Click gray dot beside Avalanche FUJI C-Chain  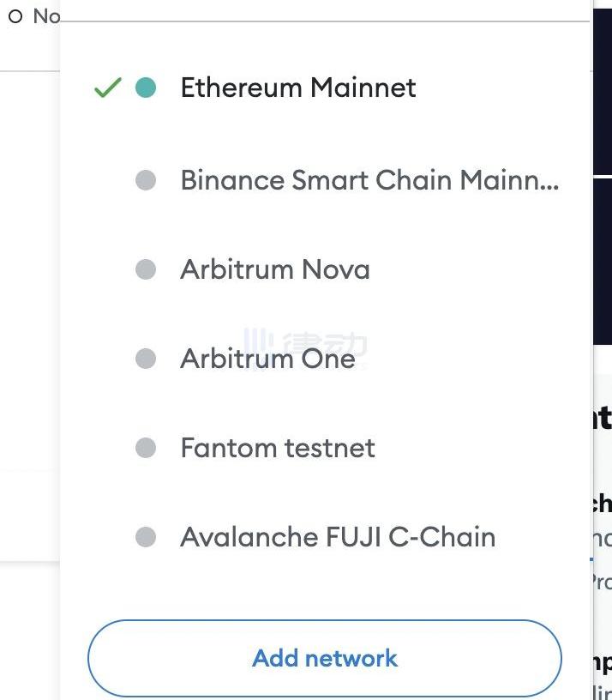tap(146, 537)
